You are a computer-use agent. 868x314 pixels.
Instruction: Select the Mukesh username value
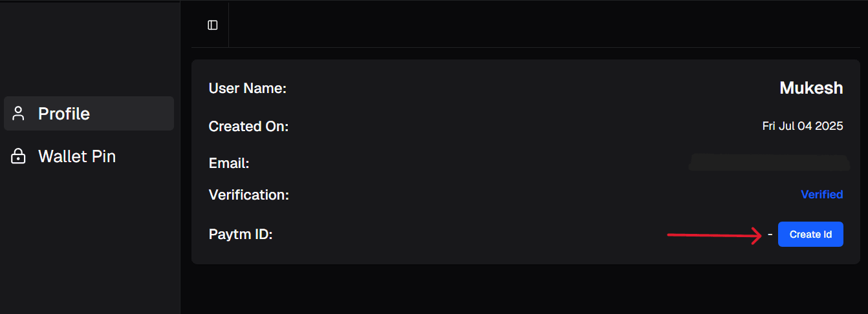tap(811, 88)
